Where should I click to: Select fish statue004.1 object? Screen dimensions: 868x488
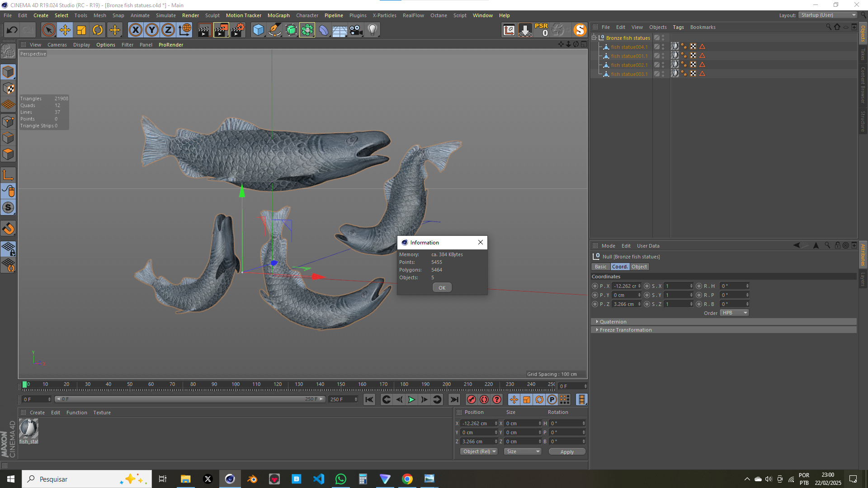tap(629, 47)
